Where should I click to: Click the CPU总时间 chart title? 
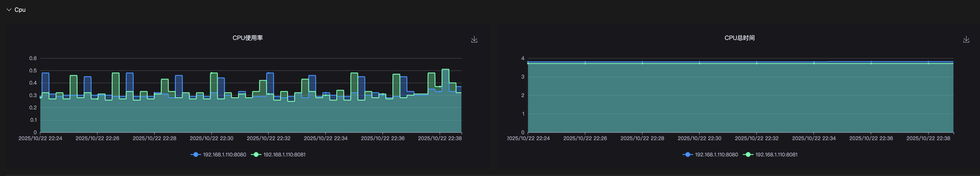coord(739,38)
